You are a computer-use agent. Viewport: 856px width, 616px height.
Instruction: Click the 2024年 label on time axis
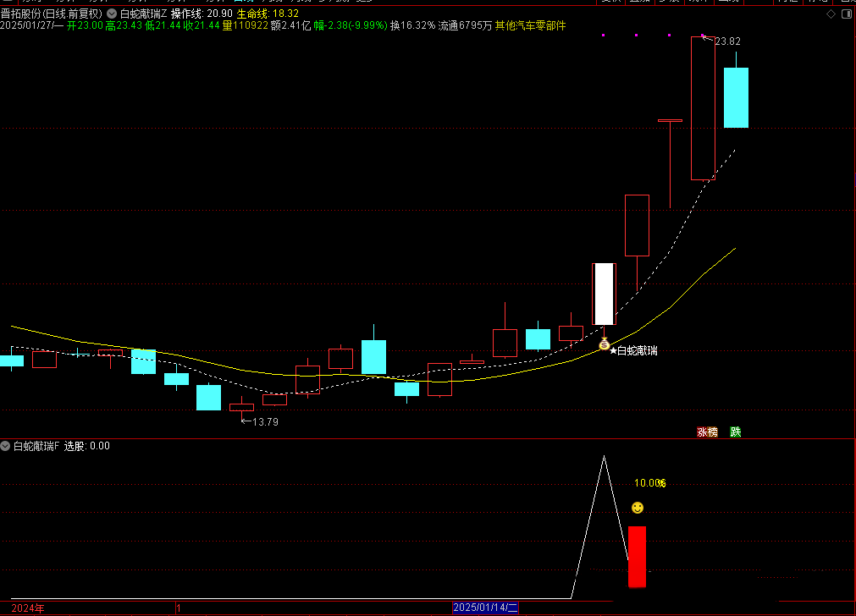click(28, 608)
